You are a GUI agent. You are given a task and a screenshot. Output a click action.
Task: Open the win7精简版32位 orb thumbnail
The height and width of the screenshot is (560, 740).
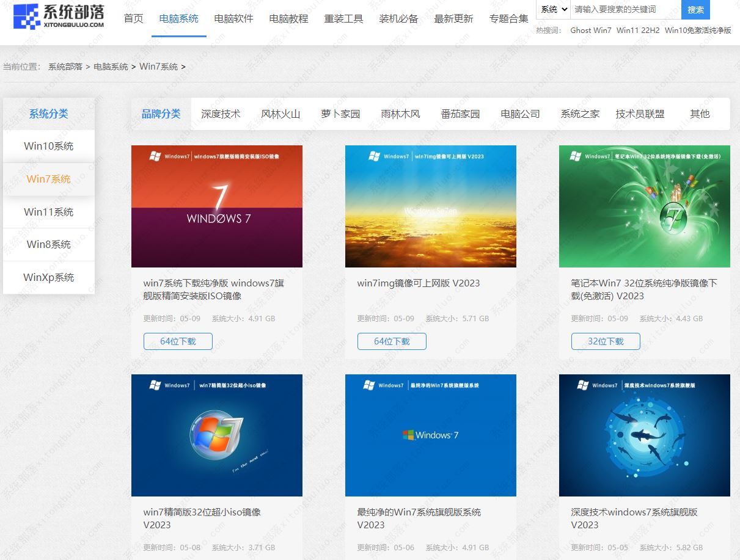pyautogui.click(x=217, y=435)
